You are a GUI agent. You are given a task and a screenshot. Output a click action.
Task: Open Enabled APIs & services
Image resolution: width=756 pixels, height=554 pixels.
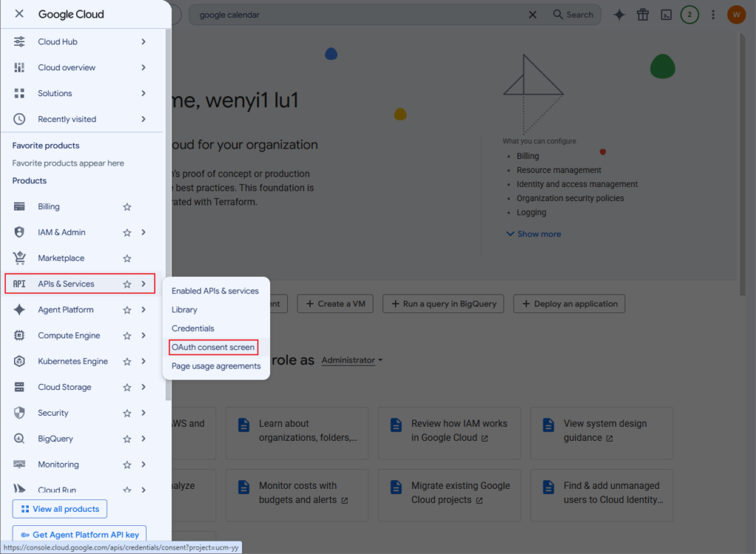coord(215,291)
